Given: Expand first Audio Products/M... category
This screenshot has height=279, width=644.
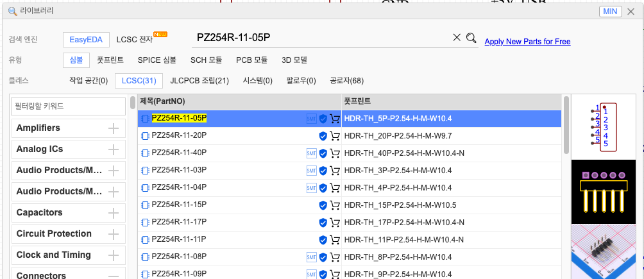Looking at the screenshot, I should click(x=114, y=170).
